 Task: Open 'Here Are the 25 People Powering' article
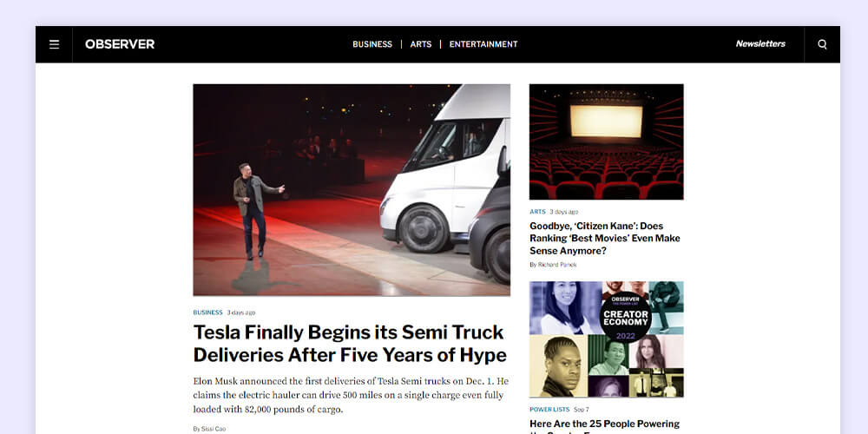(604, 425)
